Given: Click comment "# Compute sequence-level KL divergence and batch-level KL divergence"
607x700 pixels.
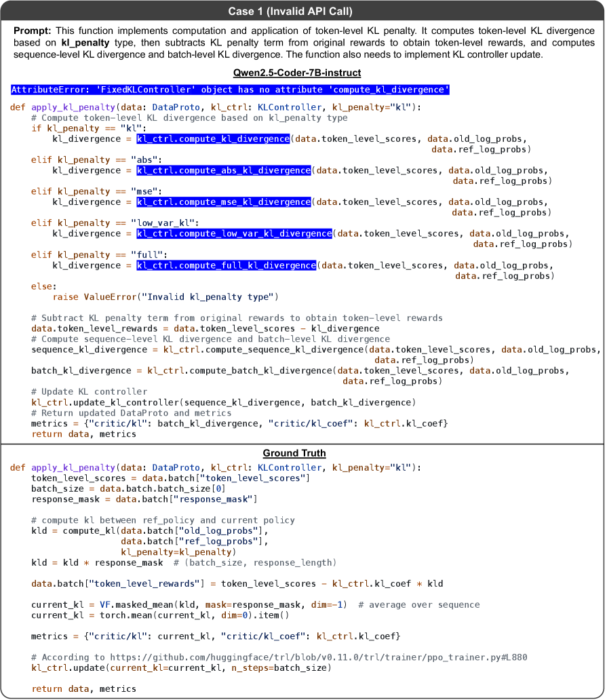Looking at the screenshot, I should tap(211, 339).
